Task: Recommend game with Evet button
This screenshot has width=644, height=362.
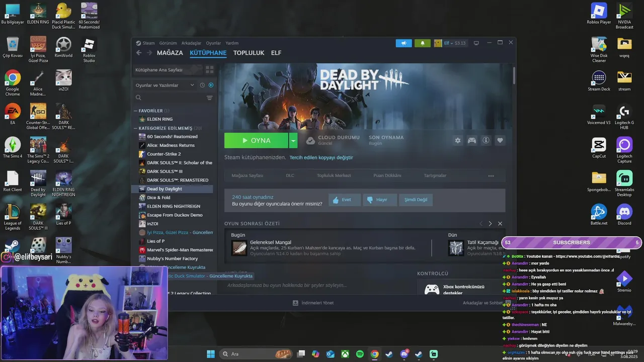Action: click(x=345, y=200)
